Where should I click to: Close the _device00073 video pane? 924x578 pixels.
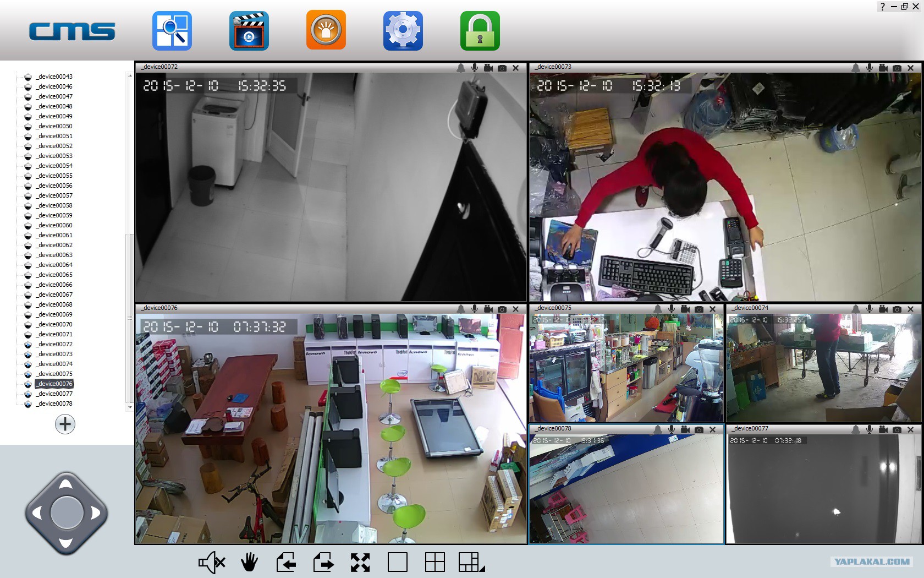pos(911,68)
